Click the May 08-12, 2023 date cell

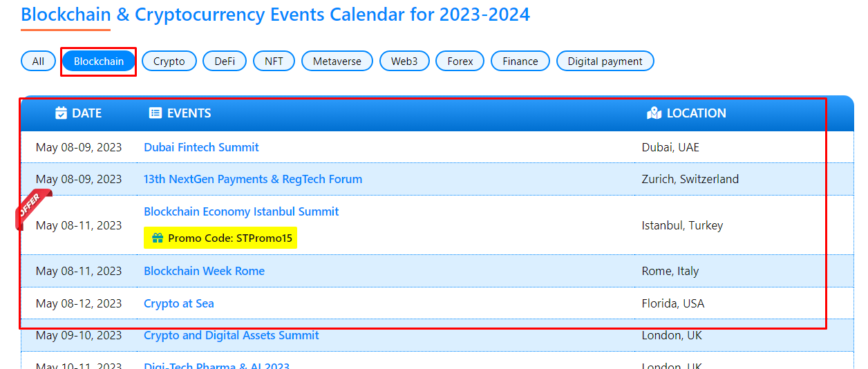click(79, 303)
